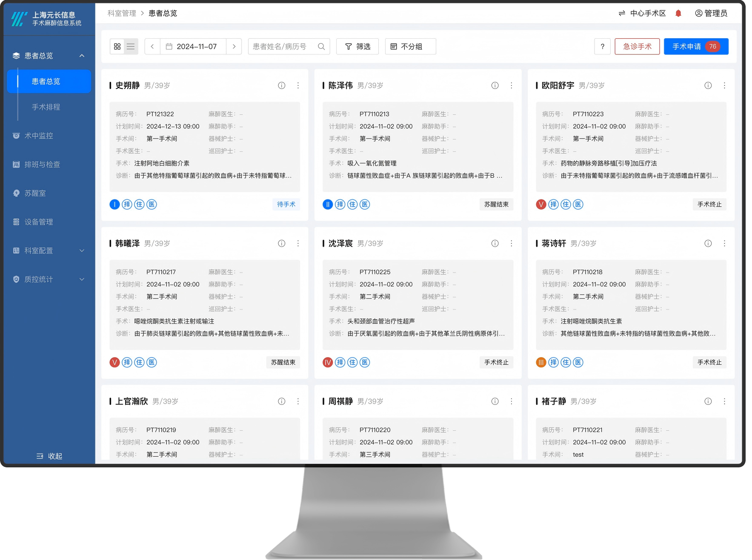Open the 管理员 user menu
The width and height of the screenshot is (752, 560).
[711, 13]
